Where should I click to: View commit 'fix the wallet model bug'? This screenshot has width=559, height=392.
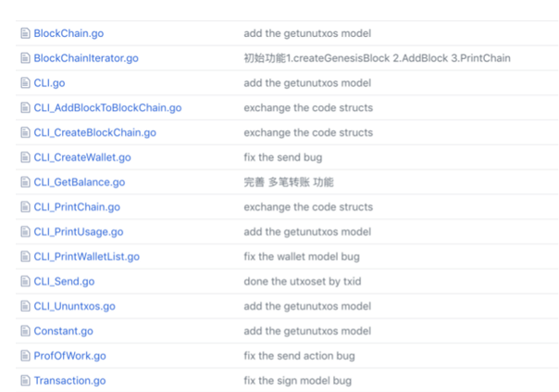pos(302,257)
